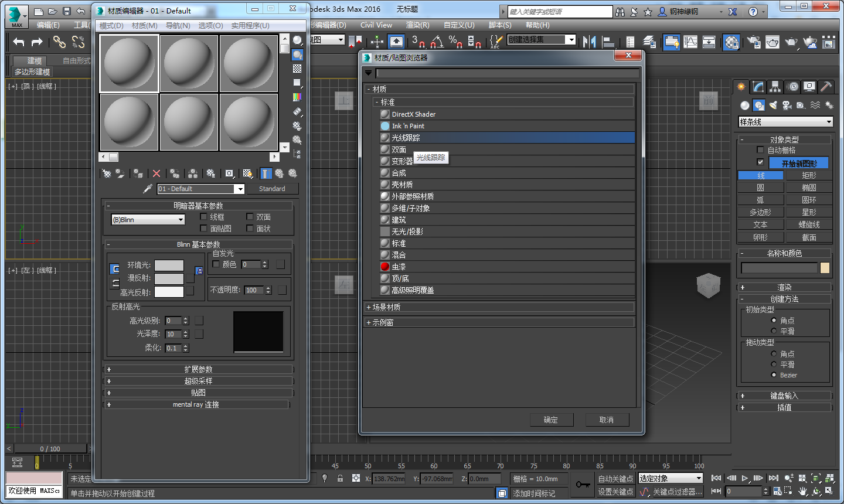
Task: Toggle the Angle Snap icon
Action: click(x=436, y=42)
